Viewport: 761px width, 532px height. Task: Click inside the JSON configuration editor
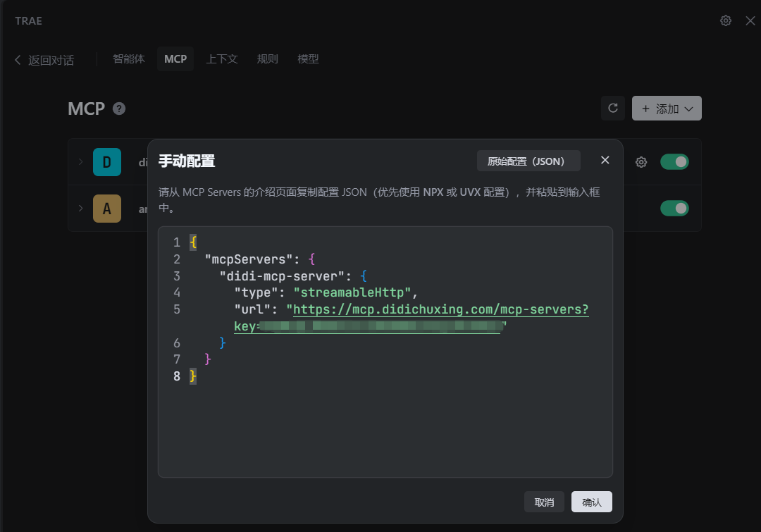click(385, 352)
